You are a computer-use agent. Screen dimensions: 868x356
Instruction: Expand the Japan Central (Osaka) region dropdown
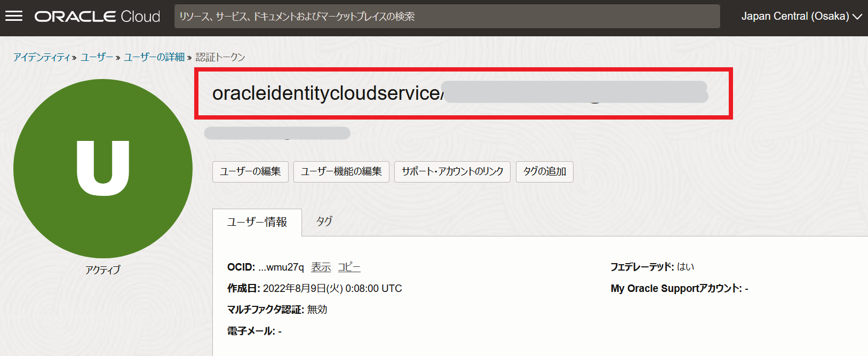point(801,17)
